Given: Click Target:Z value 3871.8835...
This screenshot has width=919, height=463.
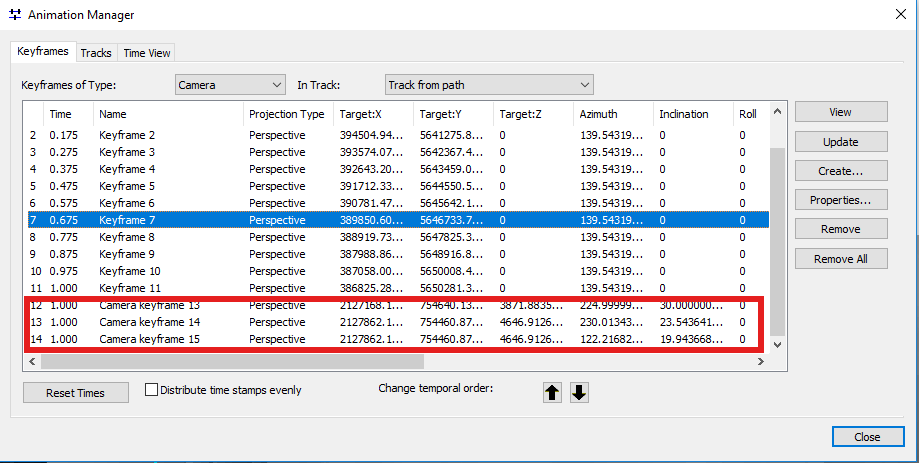Looking at the screenshot, I should 531,305.
